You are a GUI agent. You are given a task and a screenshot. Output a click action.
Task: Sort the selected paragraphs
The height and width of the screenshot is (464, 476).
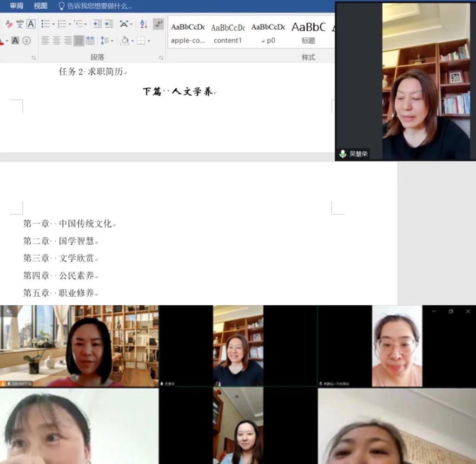(144, 24)
